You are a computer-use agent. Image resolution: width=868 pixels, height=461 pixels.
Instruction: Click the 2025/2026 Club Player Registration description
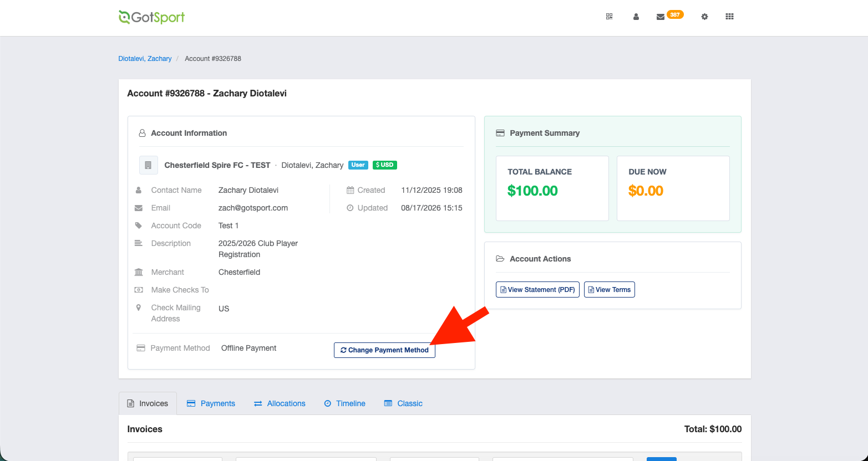(258, 249)
